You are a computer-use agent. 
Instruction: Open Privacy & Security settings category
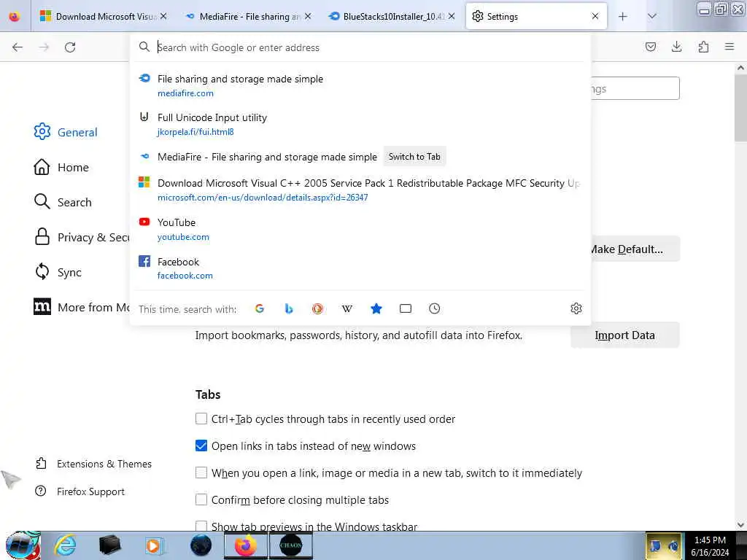coord(81,237)
